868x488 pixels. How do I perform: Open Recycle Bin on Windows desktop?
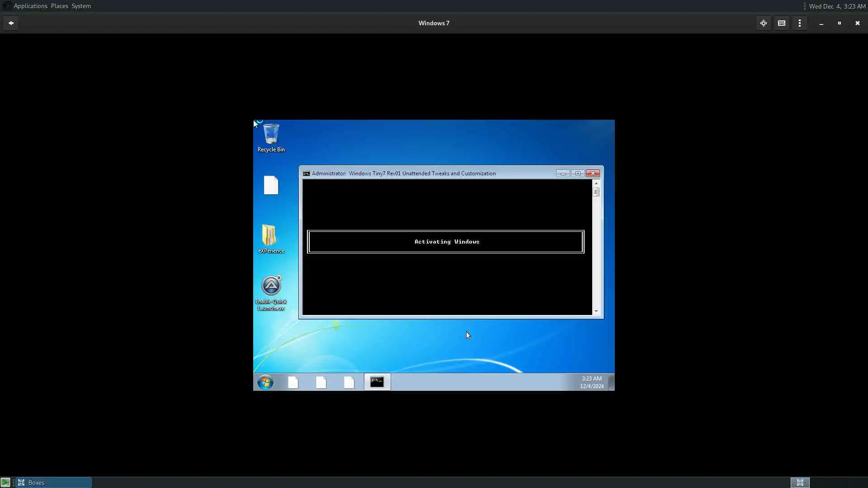pos(271,135)
